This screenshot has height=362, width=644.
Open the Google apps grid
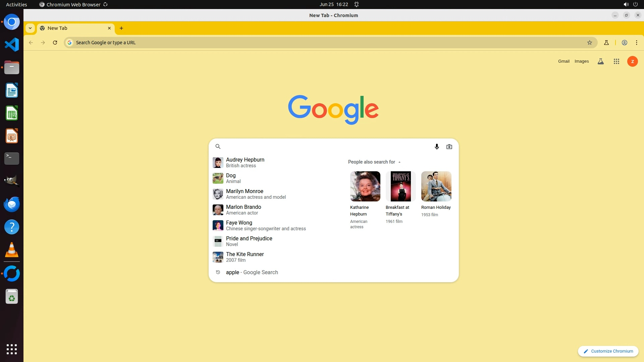pyautogui.click(x=616, y=61)
